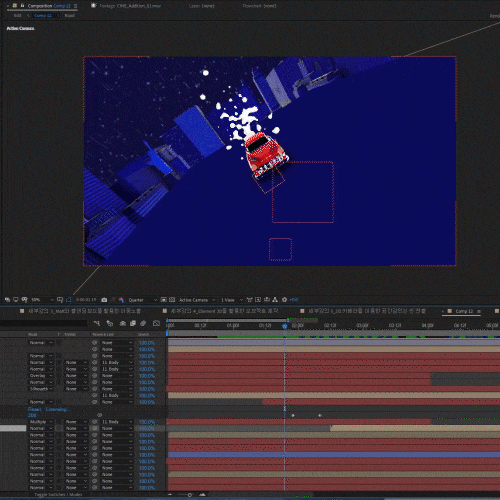
Task: Open the Overlay blend mode dropdown
Action: (x=41, y=376)
